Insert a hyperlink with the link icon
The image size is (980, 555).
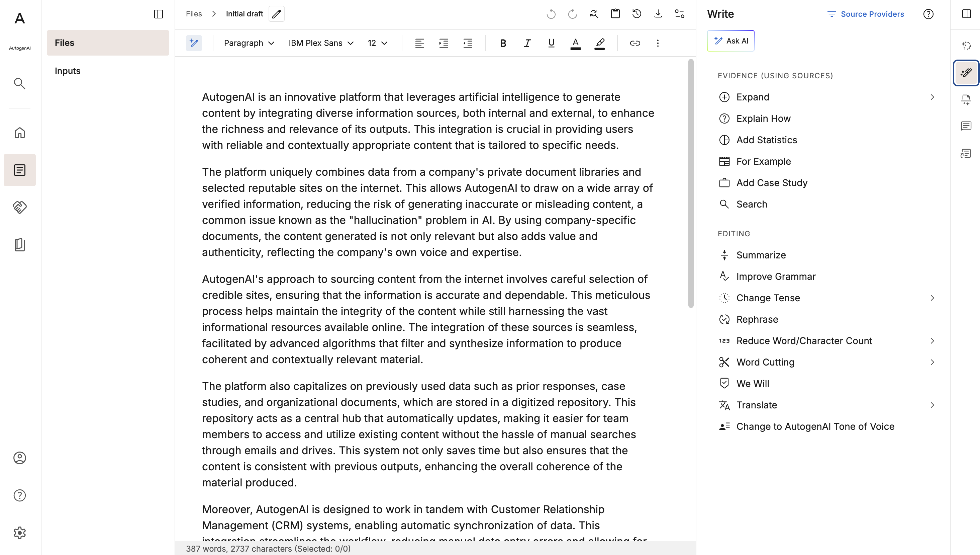point(635,43)
